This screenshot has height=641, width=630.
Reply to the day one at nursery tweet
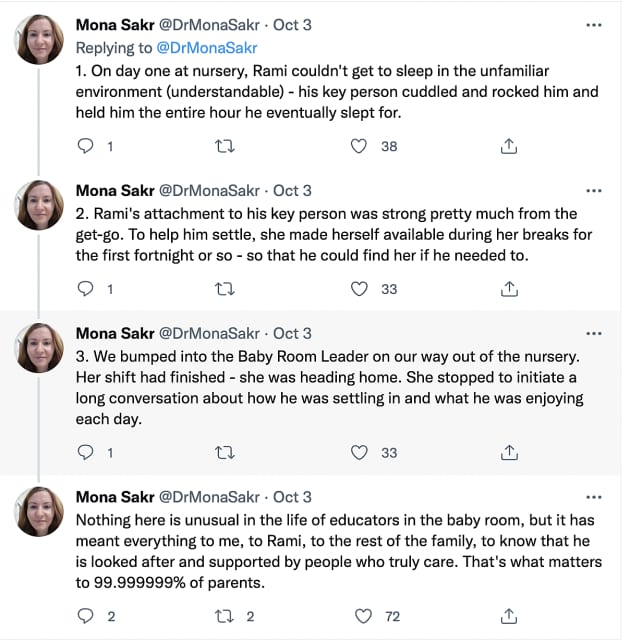pos(86,146)
